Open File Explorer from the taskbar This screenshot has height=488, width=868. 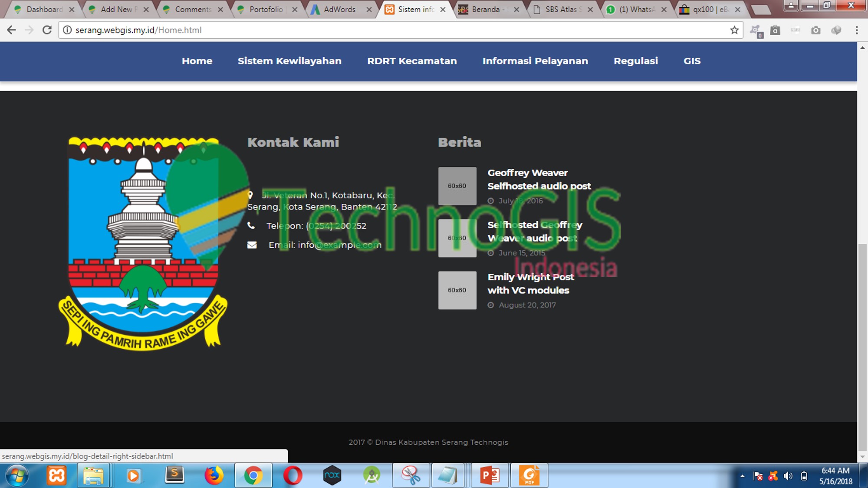coord(93,476)
